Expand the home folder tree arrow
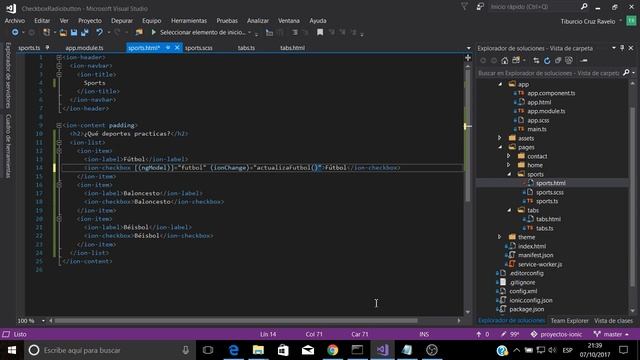 click(x=509, y=165)
